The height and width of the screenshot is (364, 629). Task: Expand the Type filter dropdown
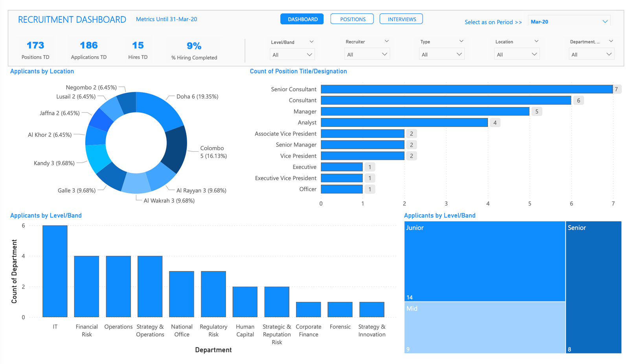441,54
